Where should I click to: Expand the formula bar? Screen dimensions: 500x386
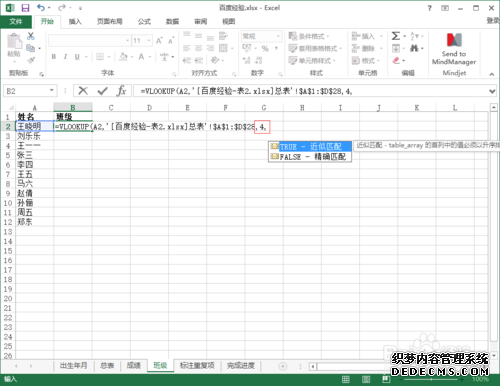pyautogui.click(x=492, y=91)
